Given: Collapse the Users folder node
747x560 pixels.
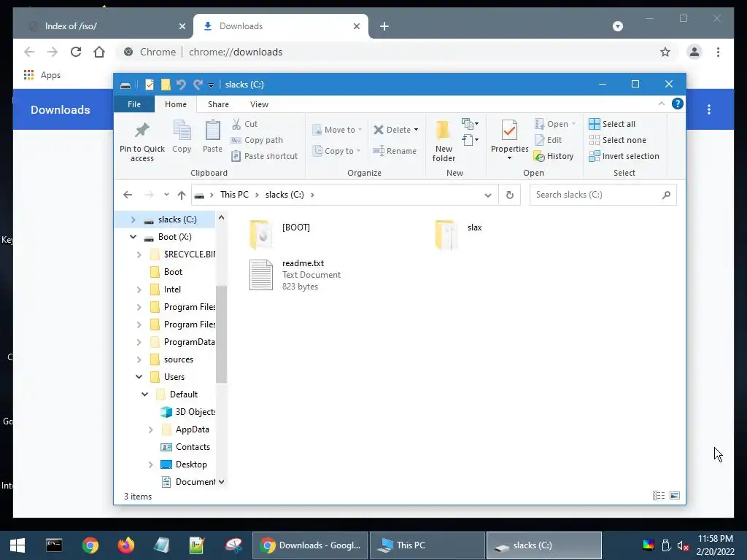Looking at the screenshot, I should [139, 377].
